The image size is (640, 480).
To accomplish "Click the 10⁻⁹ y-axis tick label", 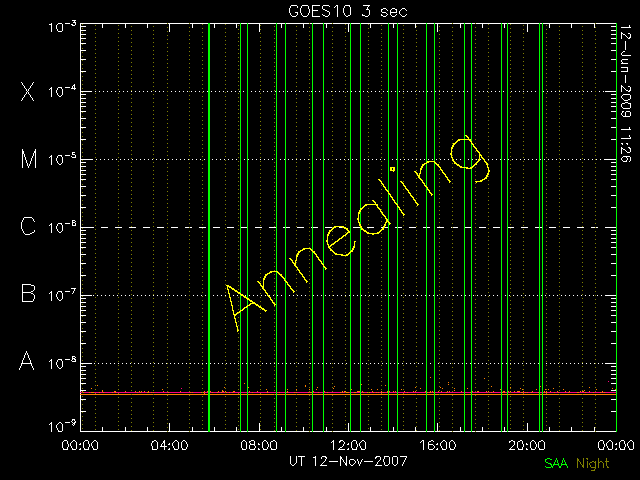I will coord(62,427).
